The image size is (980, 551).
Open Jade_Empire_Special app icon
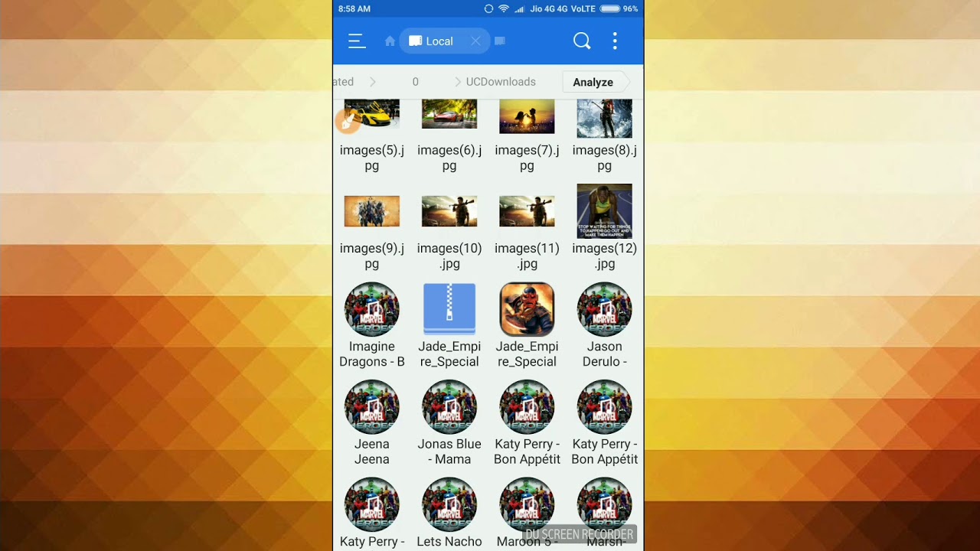pos(527,309)
